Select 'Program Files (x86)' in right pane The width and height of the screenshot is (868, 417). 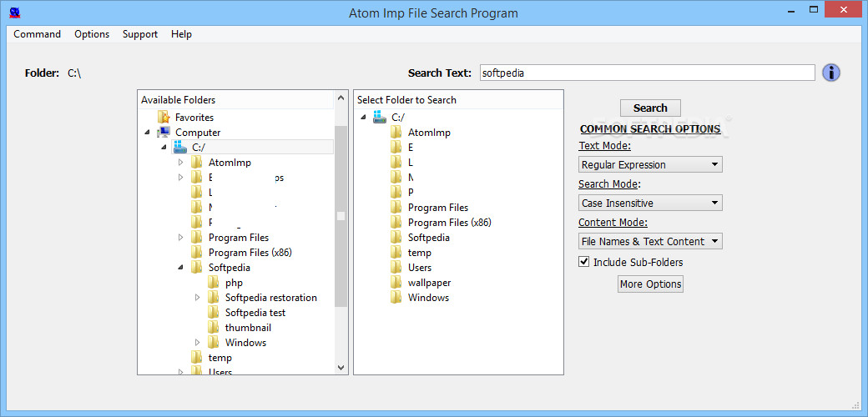click(450, 223)
